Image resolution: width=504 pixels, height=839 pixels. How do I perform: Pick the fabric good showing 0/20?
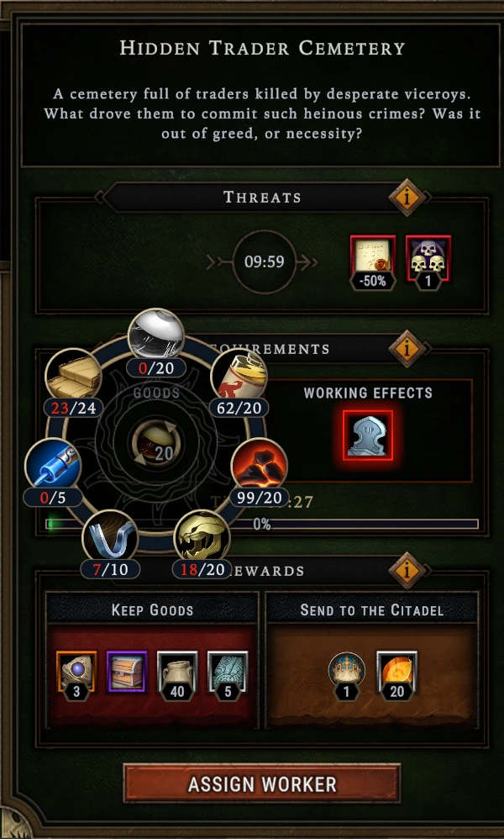pyautogui.click(x=156, y=336)
